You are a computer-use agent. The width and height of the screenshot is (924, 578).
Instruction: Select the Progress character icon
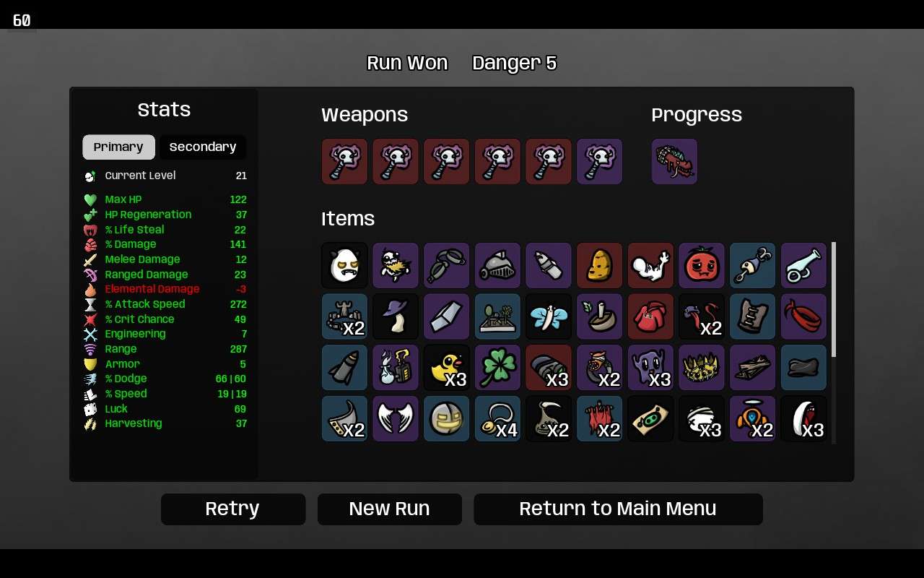tap(674, 162)
